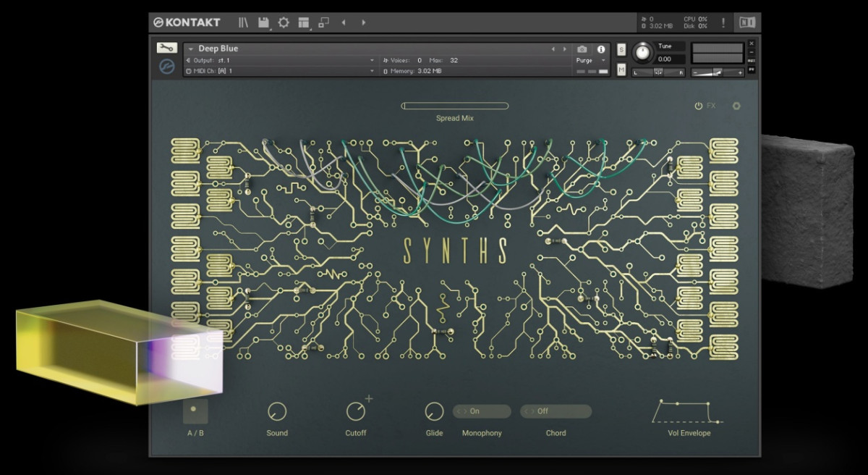Click the save floppy disk icon
This screenshot has width=868, height=475.
pyautogui.click(x=263, y=22)
